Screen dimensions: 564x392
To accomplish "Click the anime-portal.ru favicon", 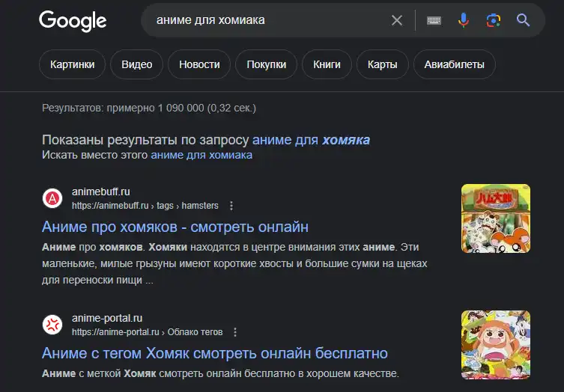I will [x=52, y=325].
